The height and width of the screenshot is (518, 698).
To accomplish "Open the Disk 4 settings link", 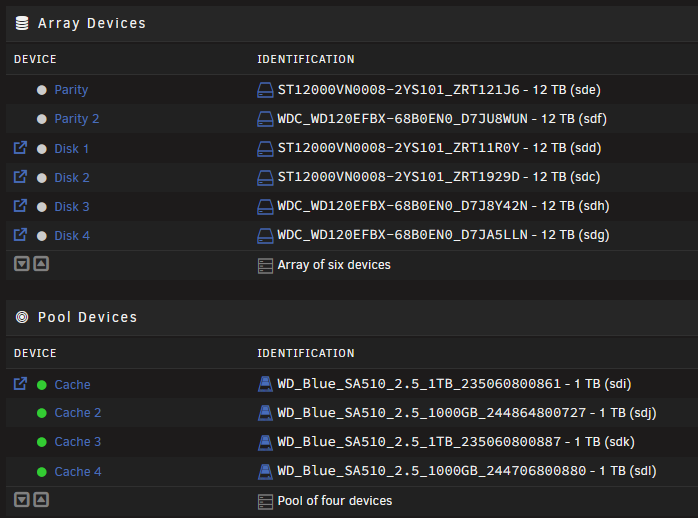I will click(72, 235).
